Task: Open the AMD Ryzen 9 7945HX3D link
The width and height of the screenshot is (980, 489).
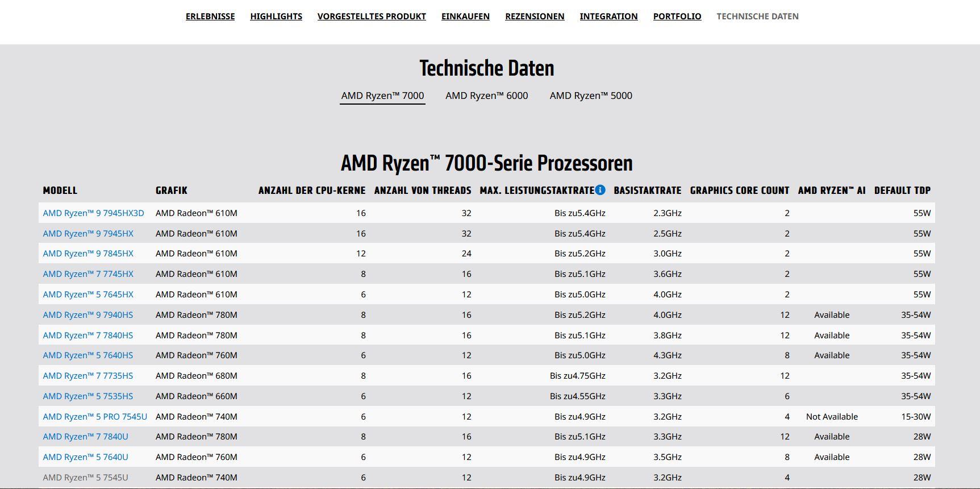Action: [x=94, y=213]
